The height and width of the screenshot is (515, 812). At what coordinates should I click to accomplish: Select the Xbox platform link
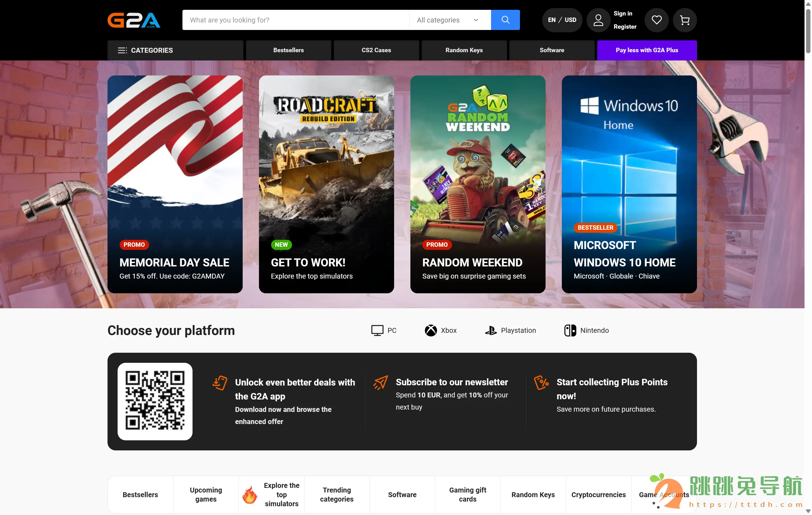(441, 330)
